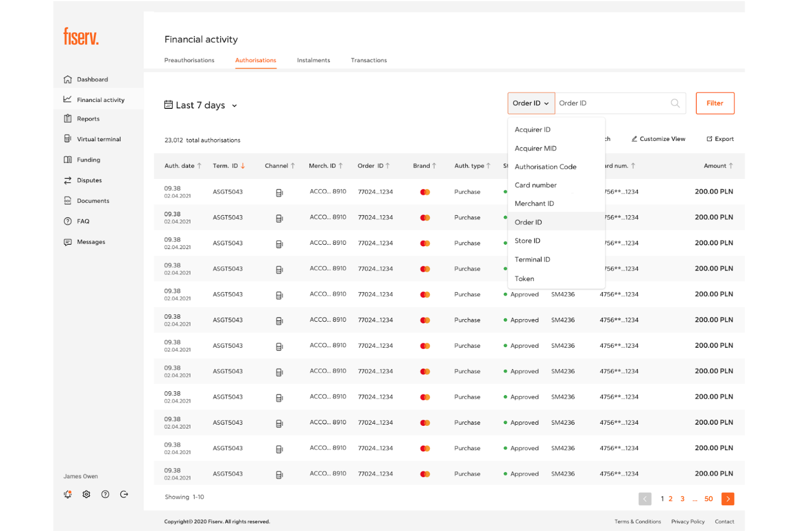Open Messages from the sidebar

coord(91,241)
